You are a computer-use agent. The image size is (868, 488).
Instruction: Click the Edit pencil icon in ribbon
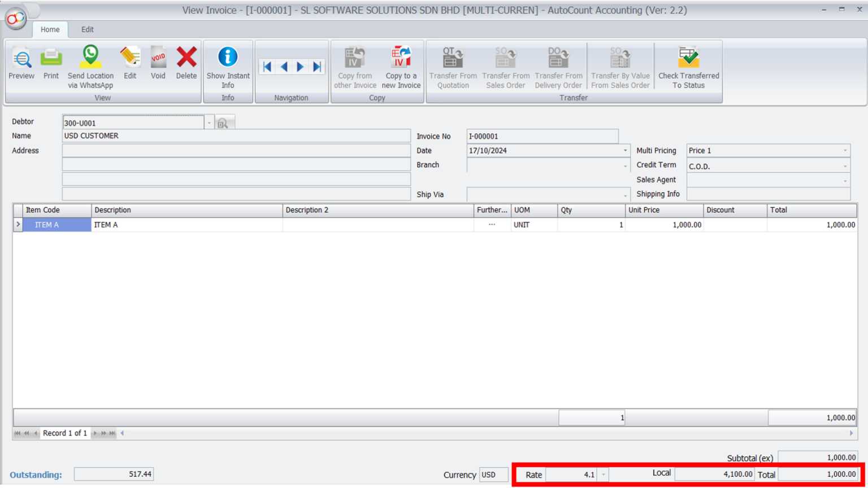coord(130,63)
